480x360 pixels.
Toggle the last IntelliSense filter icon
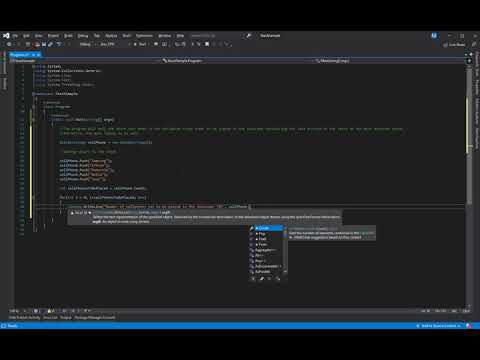pyautogui.click(x=278, y=279)
